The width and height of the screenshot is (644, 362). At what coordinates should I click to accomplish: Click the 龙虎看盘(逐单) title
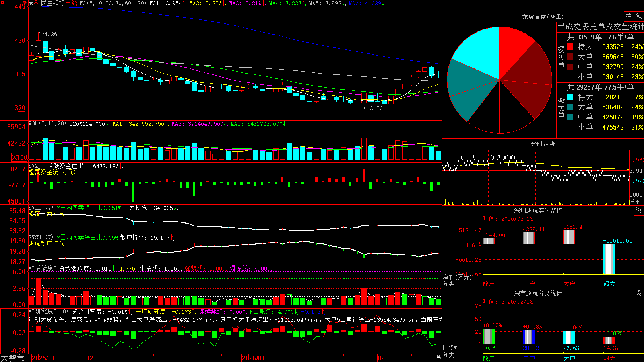[543, 16]
